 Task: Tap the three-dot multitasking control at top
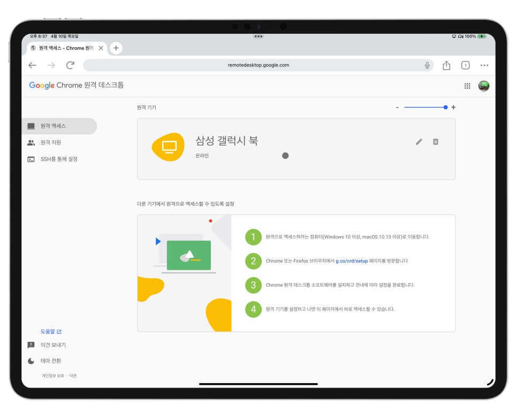tap(258, 36)
